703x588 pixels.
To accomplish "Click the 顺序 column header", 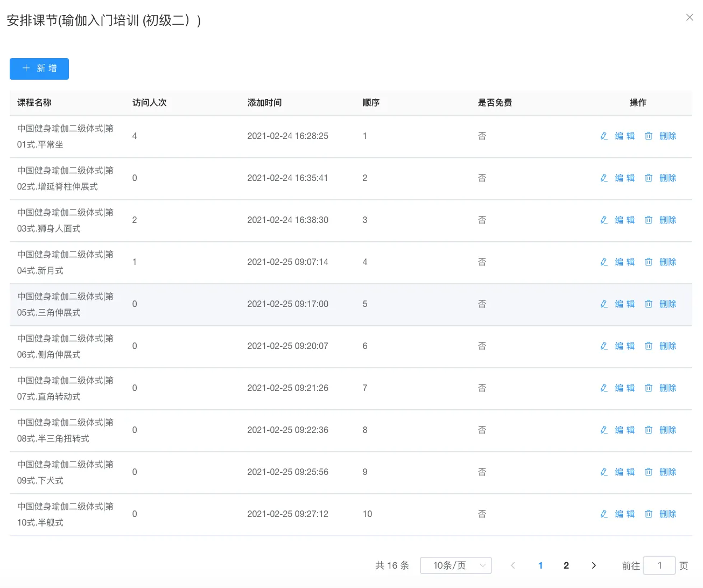I will (x=371, y=103).
